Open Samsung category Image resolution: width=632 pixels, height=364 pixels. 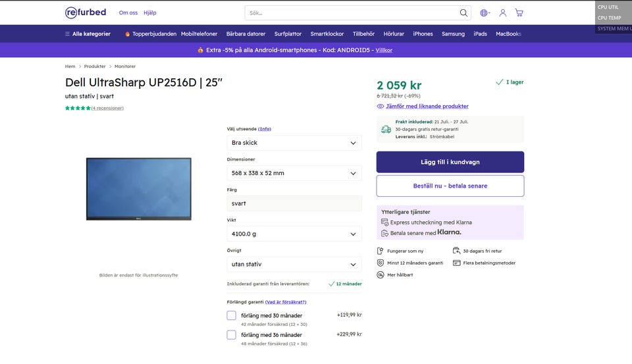[453, 34]
